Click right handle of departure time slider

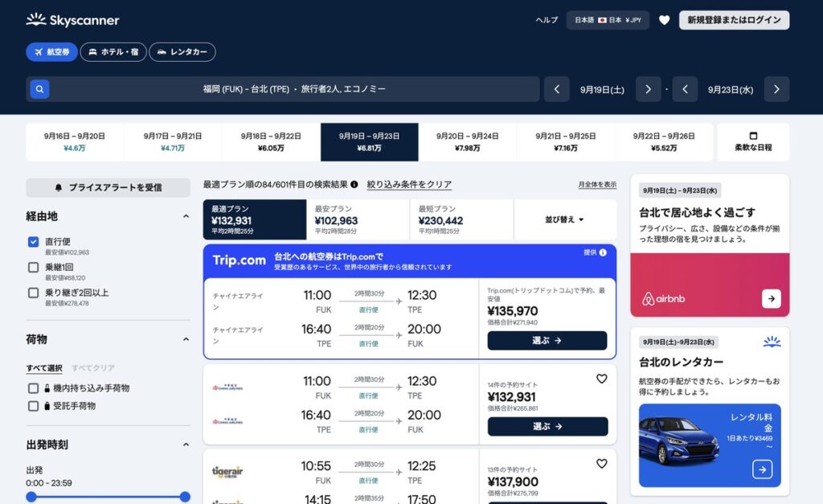point(185,497)
